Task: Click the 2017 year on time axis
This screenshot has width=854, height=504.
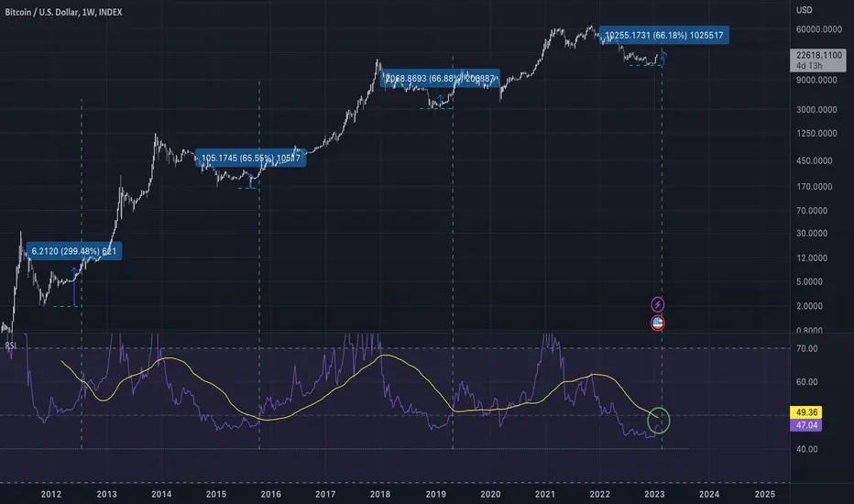Action: click(325, 494)
